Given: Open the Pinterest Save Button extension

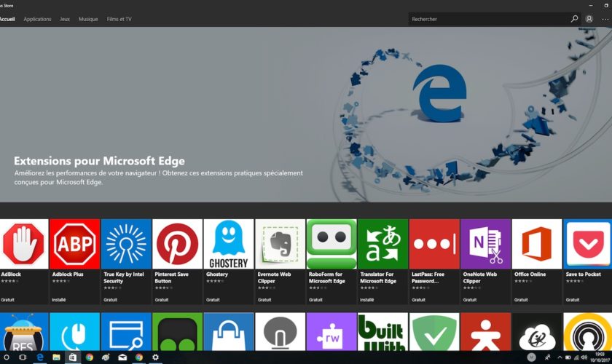Looking at the screenshot, I should 178,245.
